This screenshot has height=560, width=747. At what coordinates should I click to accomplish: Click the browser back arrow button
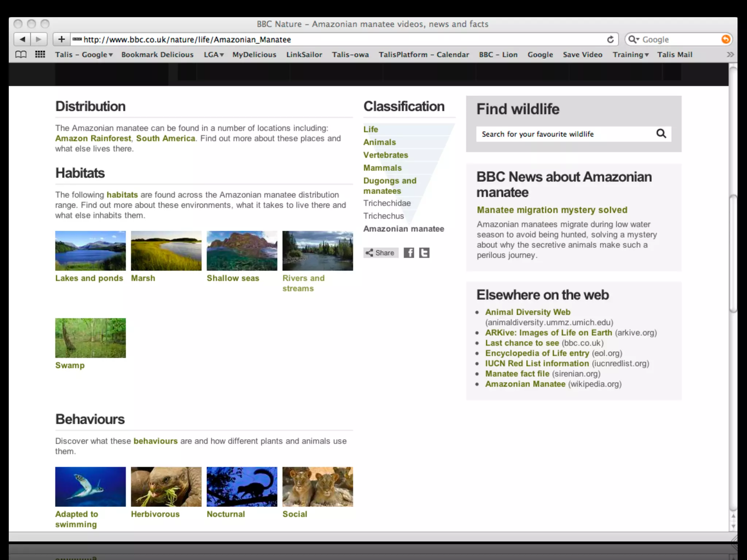click(22, 39)
